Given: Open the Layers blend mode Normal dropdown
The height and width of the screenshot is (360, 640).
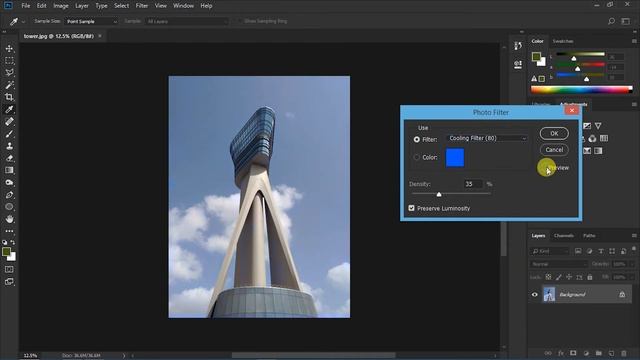Looking at the screenshot, I should [x=559, y=264].
